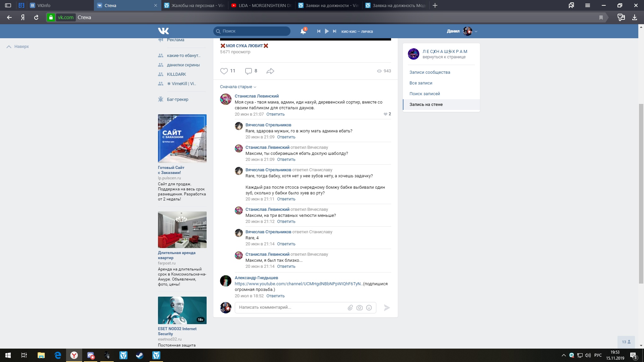Open browser menu hamburger icon
The image size is (644, 362).
588,5
